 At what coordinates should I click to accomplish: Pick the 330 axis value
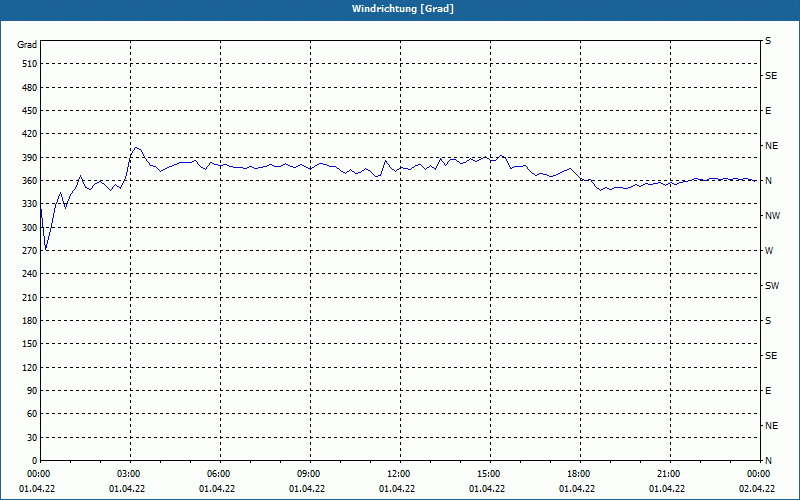[x=30, y=204]
